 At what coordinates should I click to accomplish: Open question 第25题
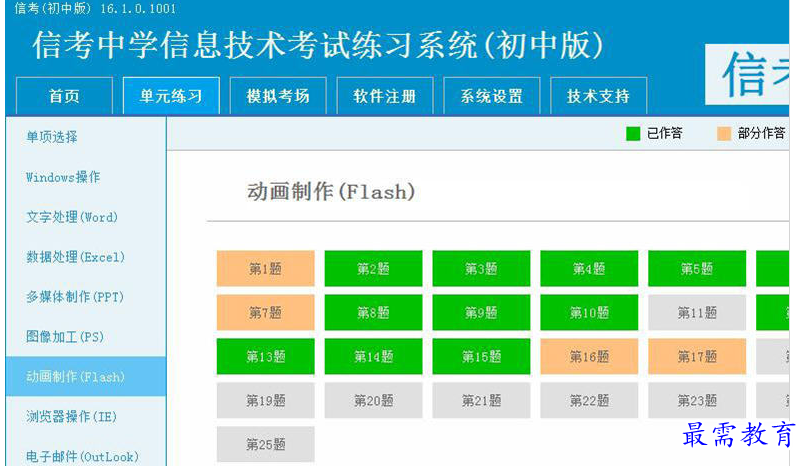coord(266,444)
